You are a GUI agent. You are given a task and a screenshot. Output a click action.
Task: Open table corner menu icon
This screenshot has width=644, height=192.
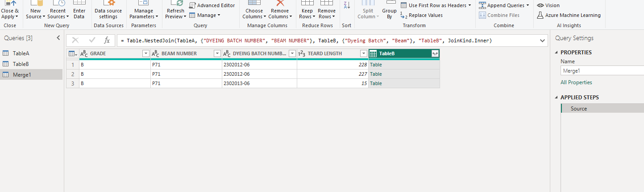click(x=72, y=53)
